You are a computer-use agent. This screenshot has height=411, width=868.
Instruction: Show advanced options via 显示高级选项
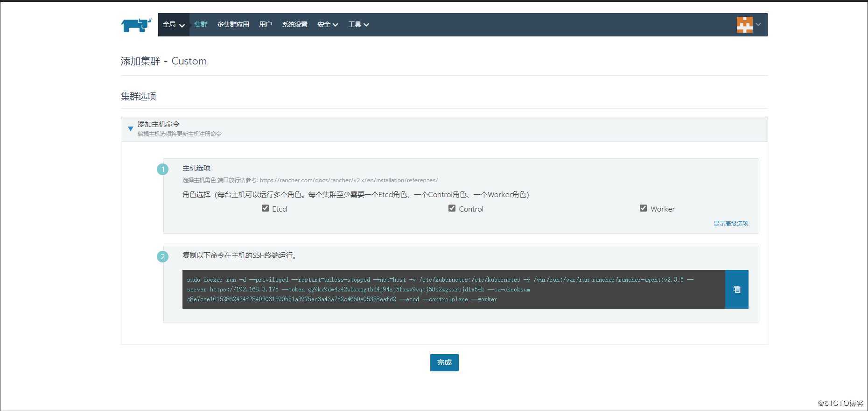[731, 224]
